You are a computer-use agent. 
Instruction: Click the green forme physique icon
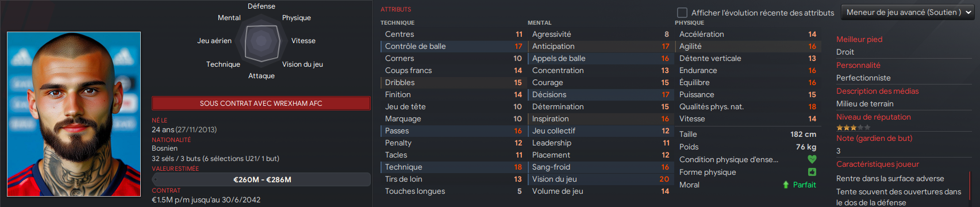click(812, 172)
